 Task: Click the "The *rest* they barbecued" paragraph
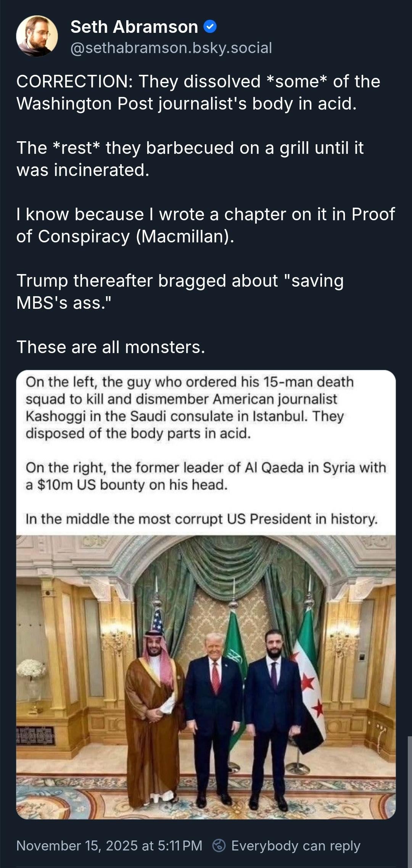pos(190,159)
